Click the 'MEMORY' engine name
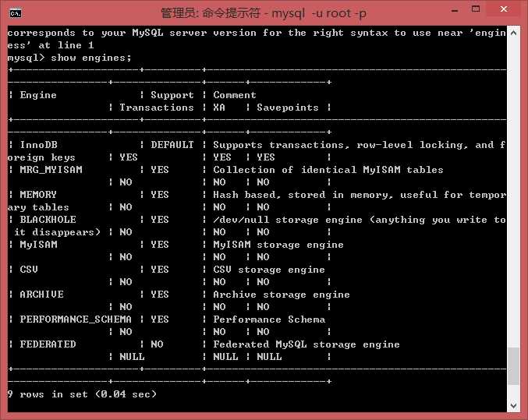The width and height of the screenshot is (528, 420). [x=38, y=195]
